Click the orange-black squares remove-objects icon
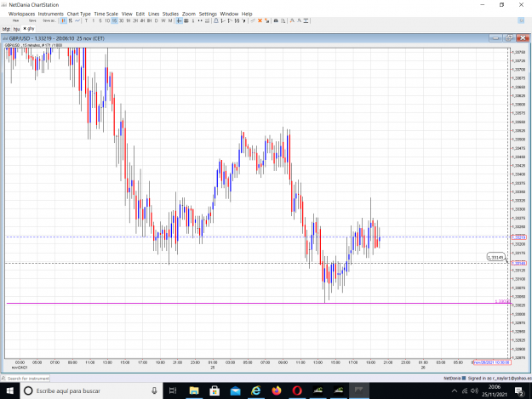The width and height of the screenshot is (532, 399). click(x=267, y=20)
